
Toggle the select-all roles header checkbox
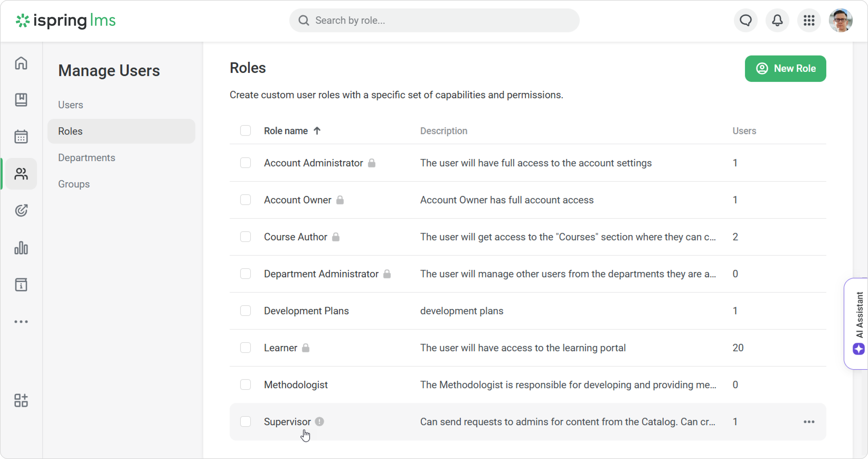coord(245,131)
